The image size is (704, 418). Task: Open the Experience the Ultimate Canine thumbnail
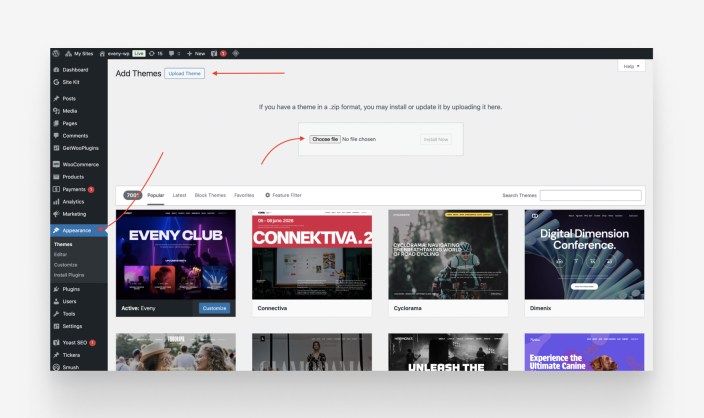click(x=584, y=352)
